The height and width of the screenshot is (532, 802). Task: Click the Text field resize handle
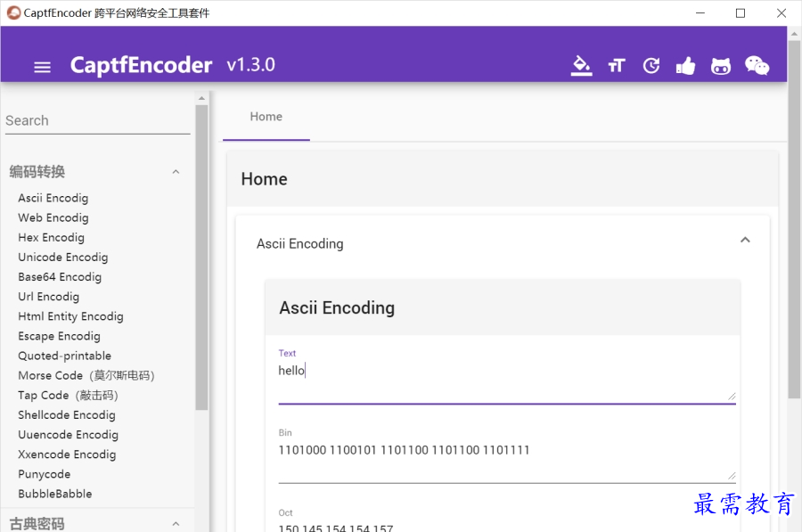pos(732,396)
